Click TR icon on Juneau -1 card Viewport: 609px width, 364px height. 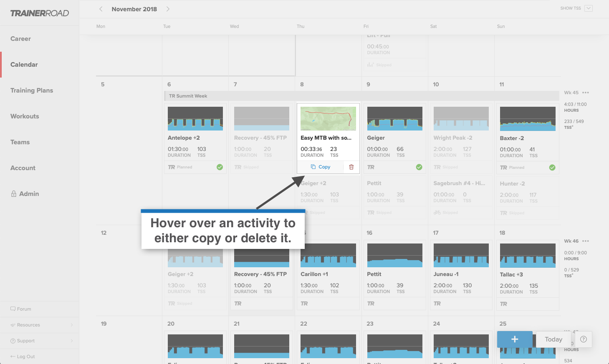[x=437, y=304]
